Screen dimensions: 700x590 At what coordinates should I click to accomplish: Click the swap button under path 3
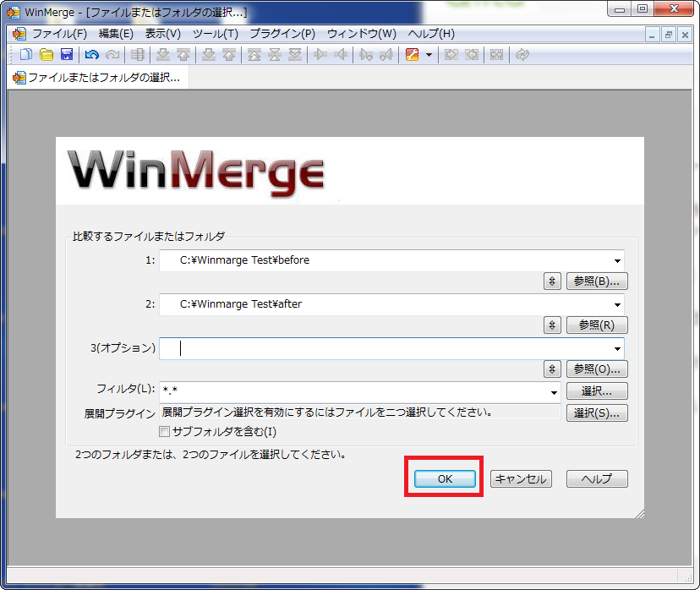552,369
